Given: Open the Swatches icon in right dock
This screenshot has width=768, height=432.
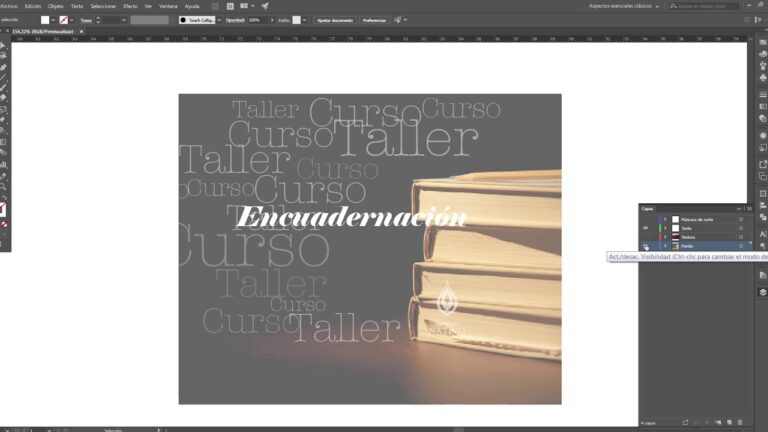Looking at the screenshot, I should point(762,42).
